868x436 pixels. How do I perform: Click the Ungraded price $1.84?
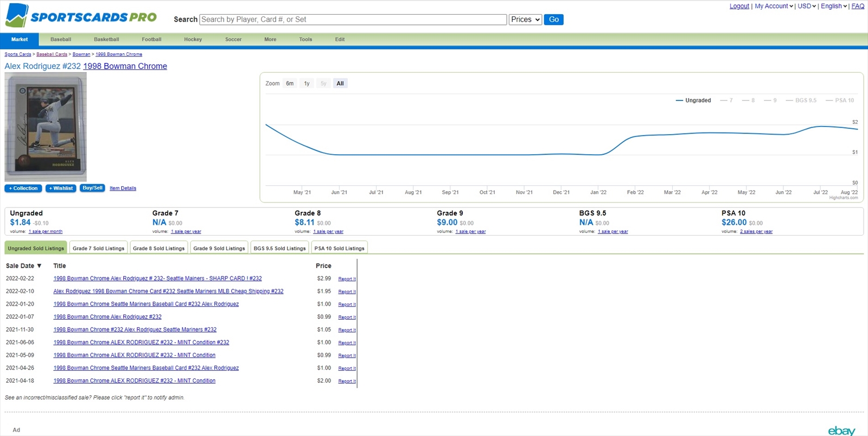[20, 223]
